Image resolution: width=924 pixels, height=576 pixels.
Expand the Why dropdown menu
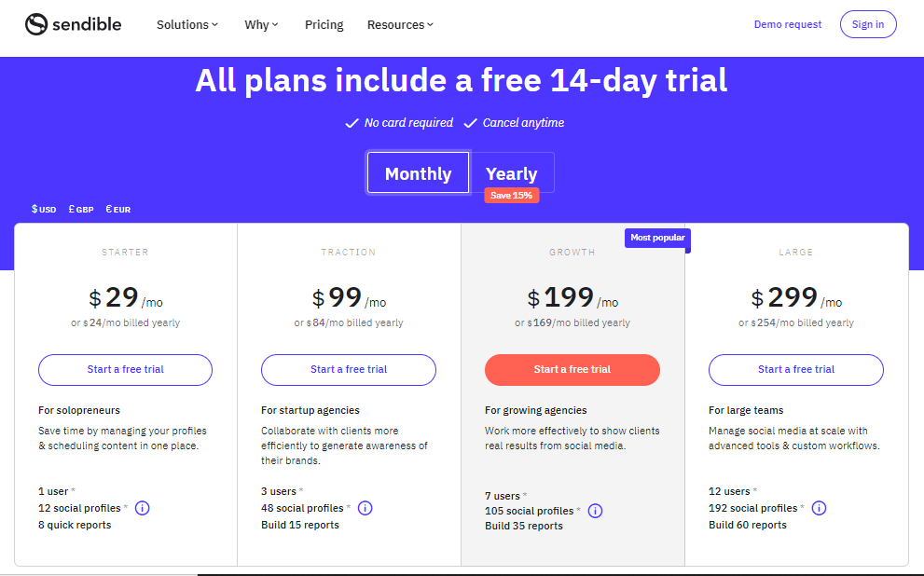[261, 25]
